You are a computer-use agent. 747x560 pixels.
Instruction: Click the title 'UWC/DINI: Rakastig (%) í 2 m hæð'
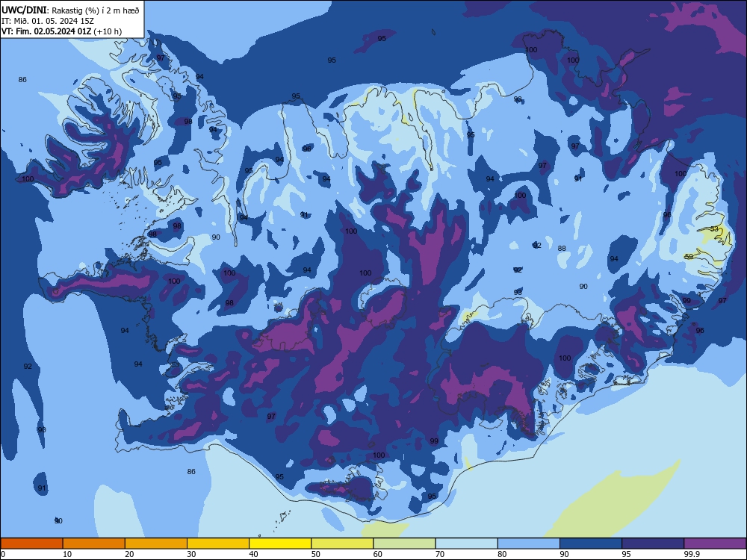[x=70, y=10]
